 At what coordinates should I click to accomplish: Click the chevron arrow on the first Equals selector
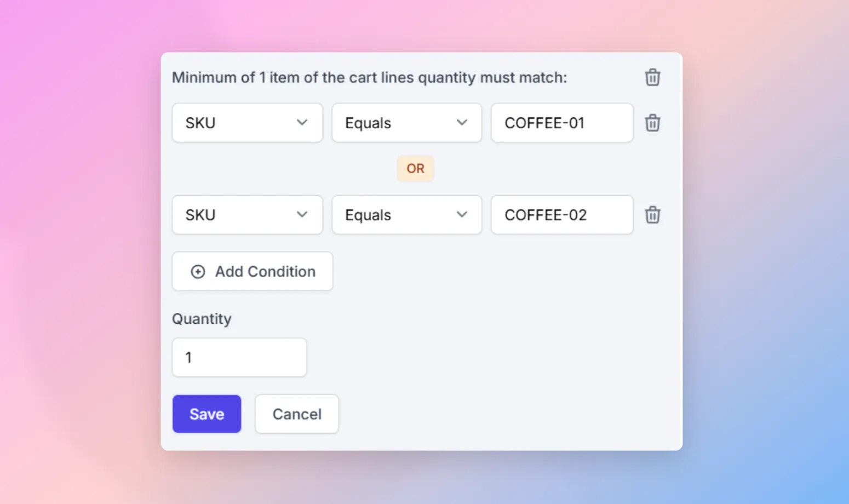click(x=462, y=123)
